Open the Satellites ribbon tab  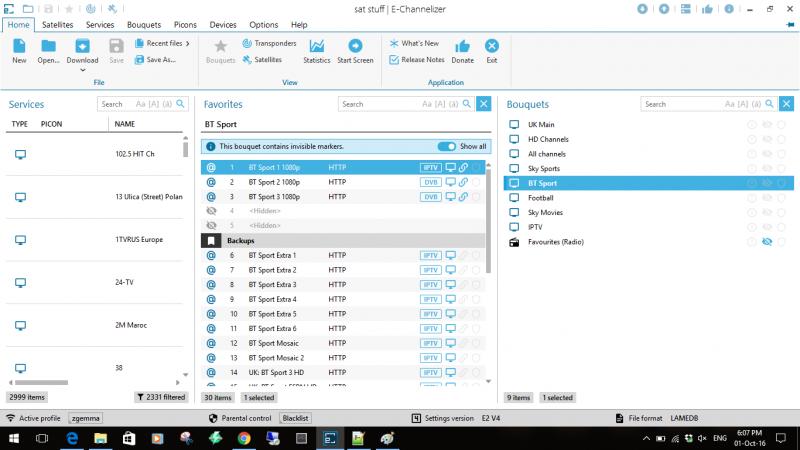(58, 24)
